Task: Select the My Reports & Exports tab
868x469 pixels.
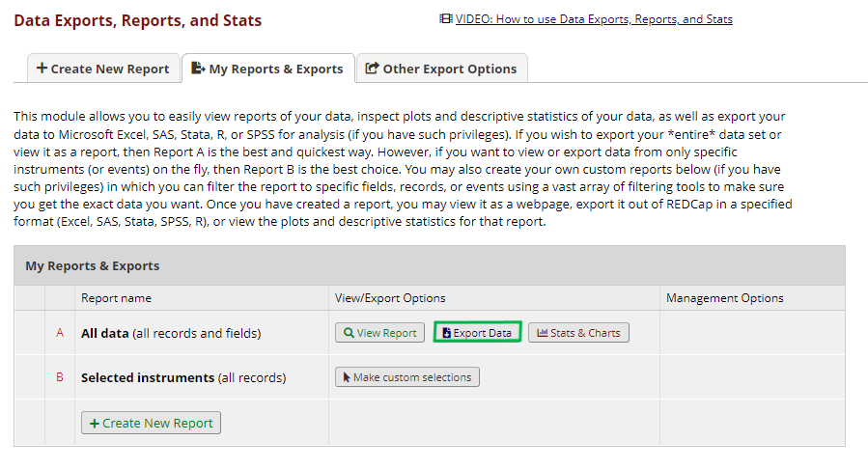Action: [267, 69]
